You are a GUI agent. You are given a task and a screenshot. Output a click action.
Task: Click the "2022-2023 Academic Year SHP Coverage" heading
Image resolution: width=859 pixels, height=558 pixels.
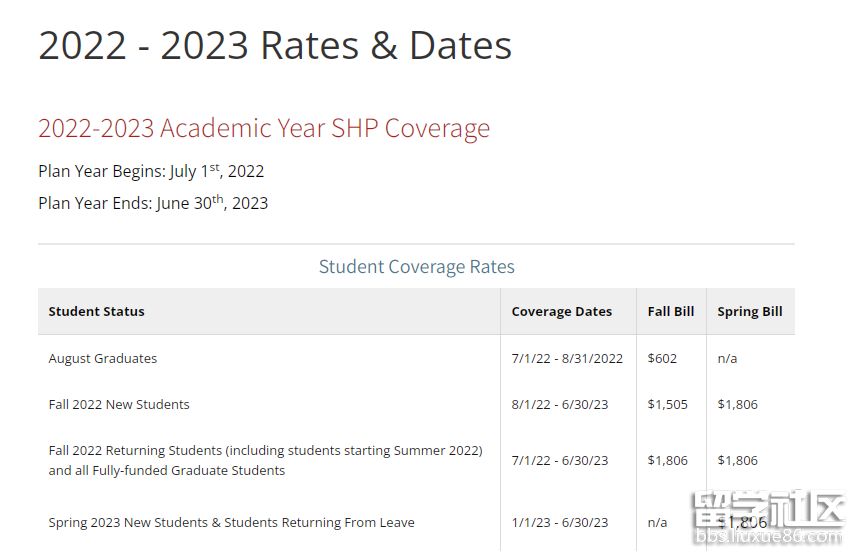pyautogui.click(x=264, y=128)
